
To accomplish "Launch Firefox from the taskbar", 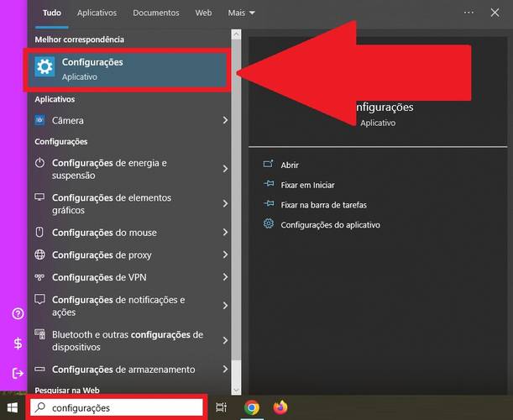I will pos(280,407).
